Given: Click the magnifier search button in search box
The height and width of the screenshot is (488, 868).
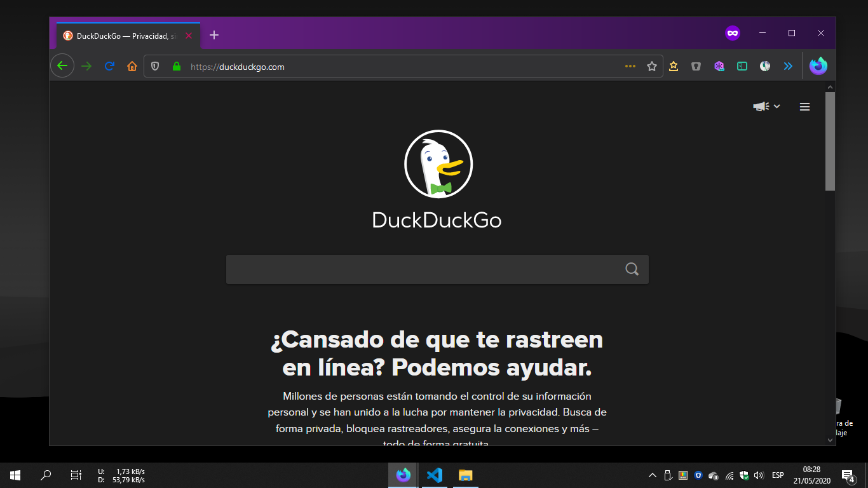Looking at the screenshot, I should 632,269.
